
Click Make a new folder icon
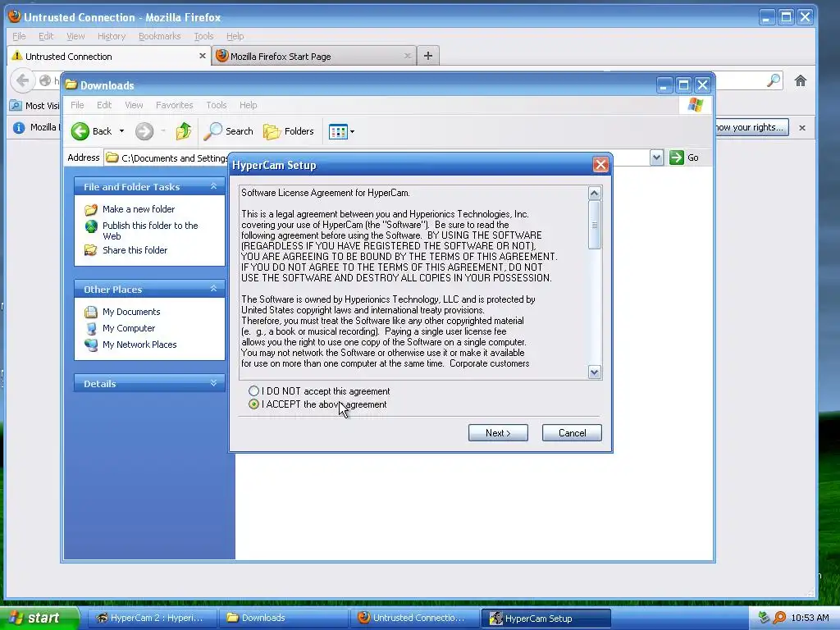(x=91, y=209)
